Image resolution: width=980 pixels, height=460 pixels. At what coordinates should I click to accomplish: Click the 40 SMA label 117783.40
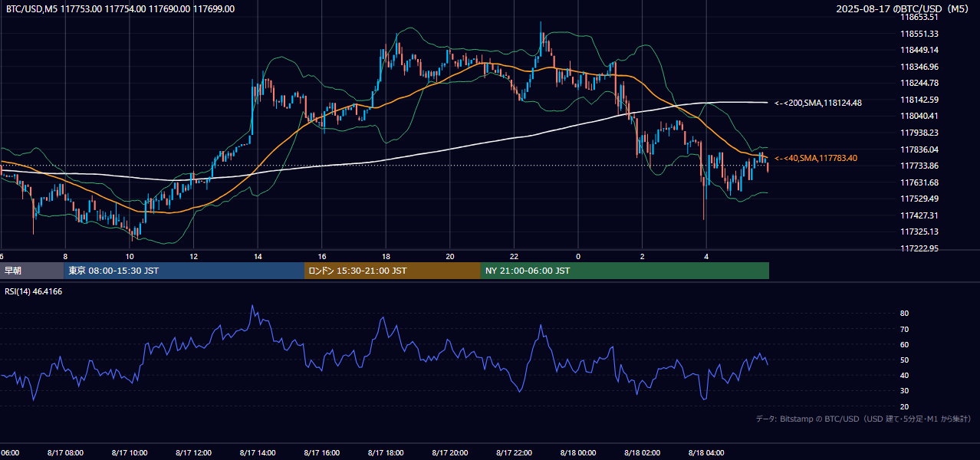tap(816, 158)
